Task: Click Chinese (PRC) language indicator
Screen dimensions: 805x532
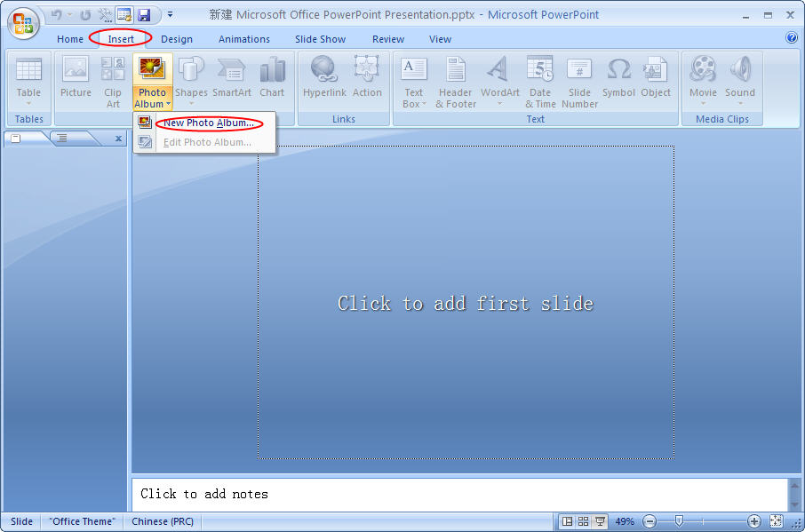Action: click(x=163, y=521)
